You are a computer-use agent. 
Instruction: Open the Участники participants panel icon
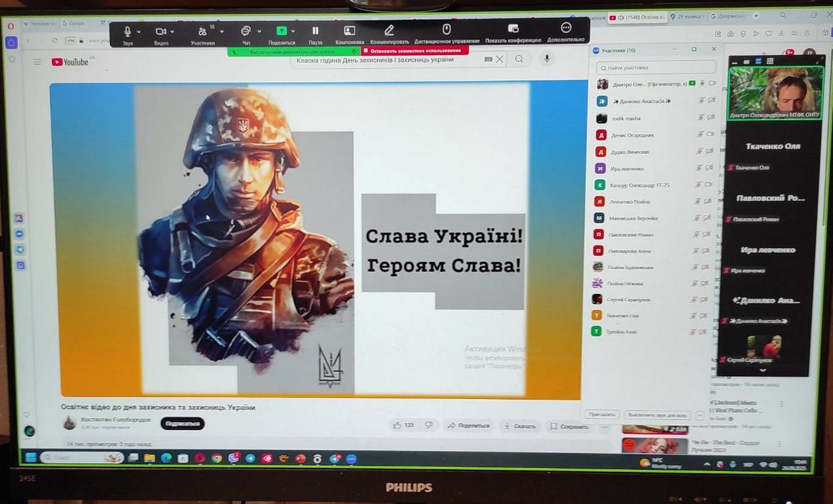pos(202,31)
